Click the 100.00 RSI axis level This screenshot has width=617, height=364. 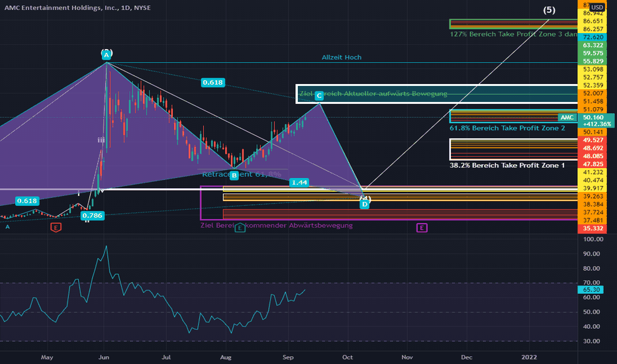pyautogui.click(x=593, y=240)
